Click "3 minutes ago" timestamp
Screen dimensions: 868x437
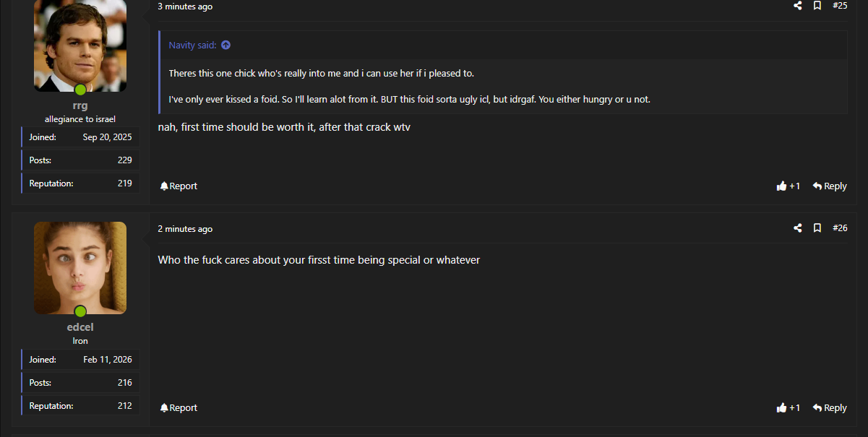tap(185, 7)
